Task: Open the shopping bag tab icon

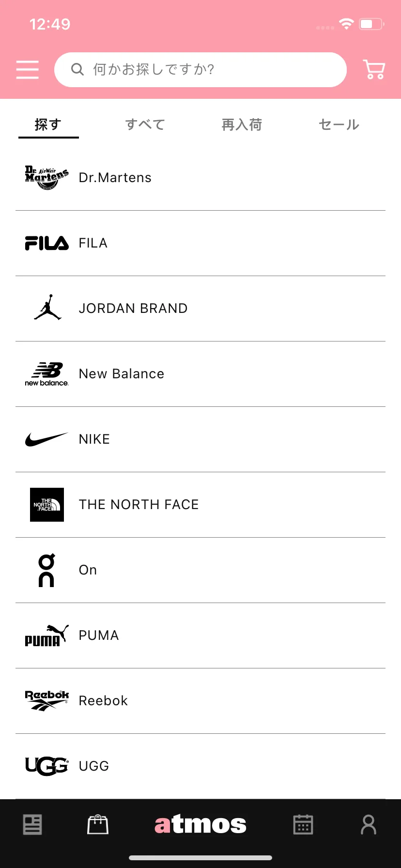Action: (x=98, y=824)
